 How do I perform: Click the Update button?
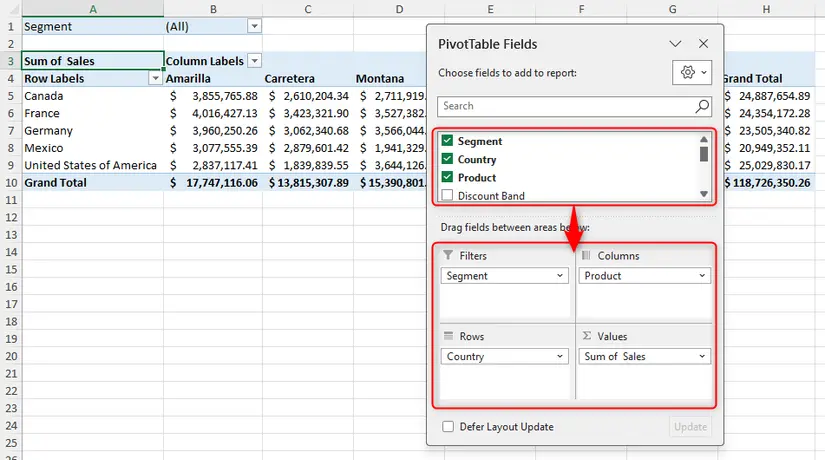(x=690, y=427)
